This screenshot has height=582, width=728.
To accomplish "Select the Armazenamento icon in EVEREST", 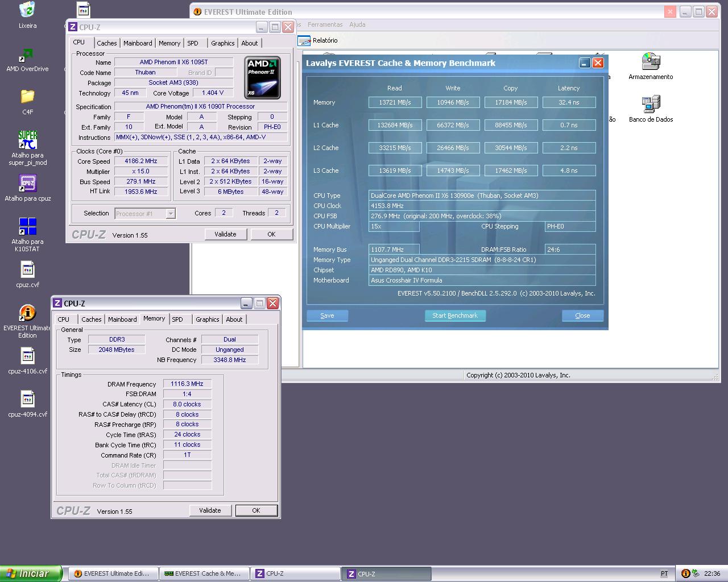I will 650,62.
